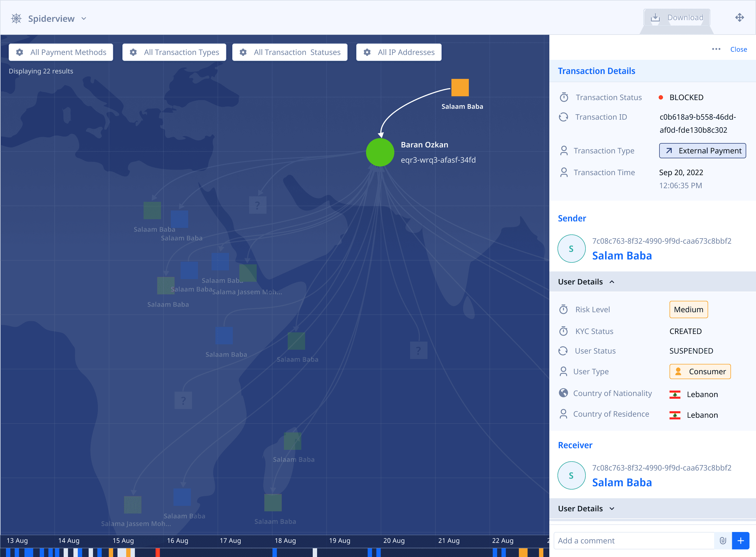Collapse the sender User Details section
Viewport: 756px width, 557px height.
612,282
